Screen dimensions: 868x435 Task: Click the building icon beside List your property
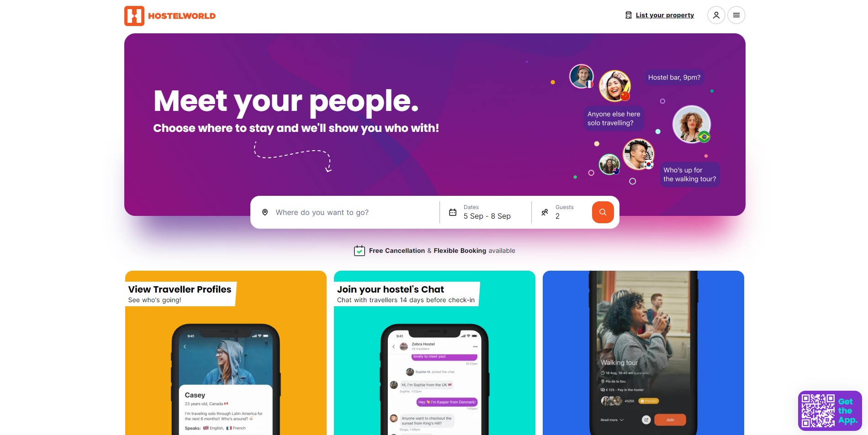click(x=629, y=15)
